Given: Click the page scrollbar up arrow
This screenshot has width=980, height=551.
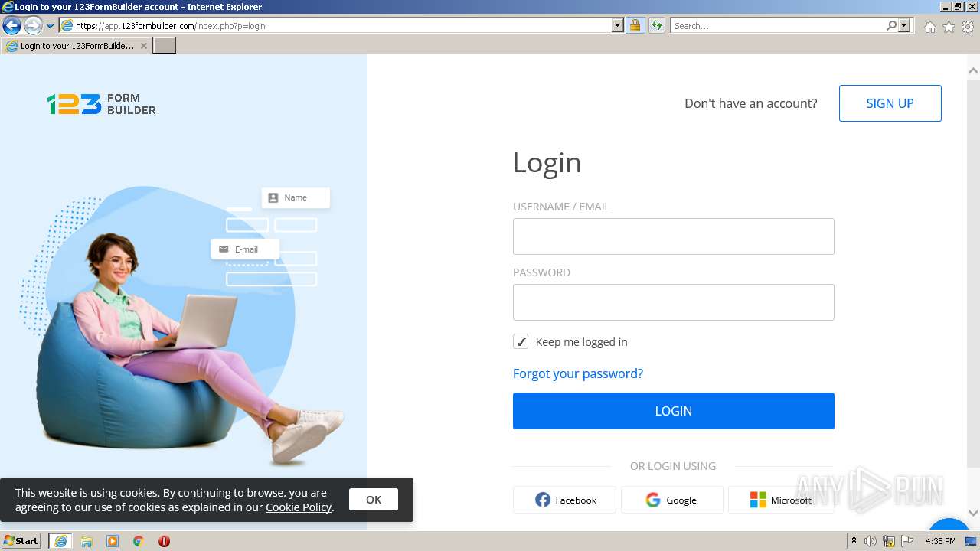Looking at the screenshot, I should (x=973, y=71).
